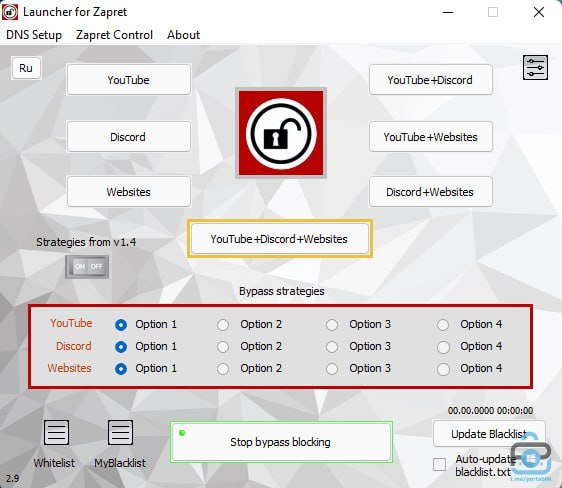The height and width of the screenshot is (488, 562).
Task: Open the About menu
Action: click(x=184, y=35)
